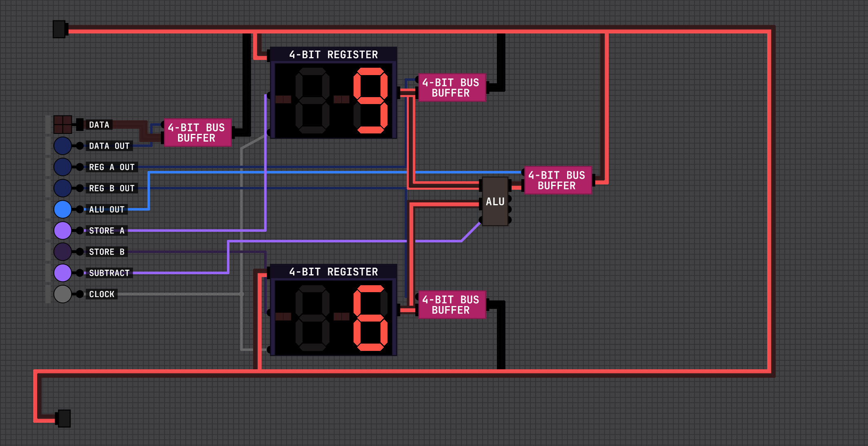Switch off the ALU OUT input
The width and height of the screenshot is (868, 446).
click(x=62, y=209)
